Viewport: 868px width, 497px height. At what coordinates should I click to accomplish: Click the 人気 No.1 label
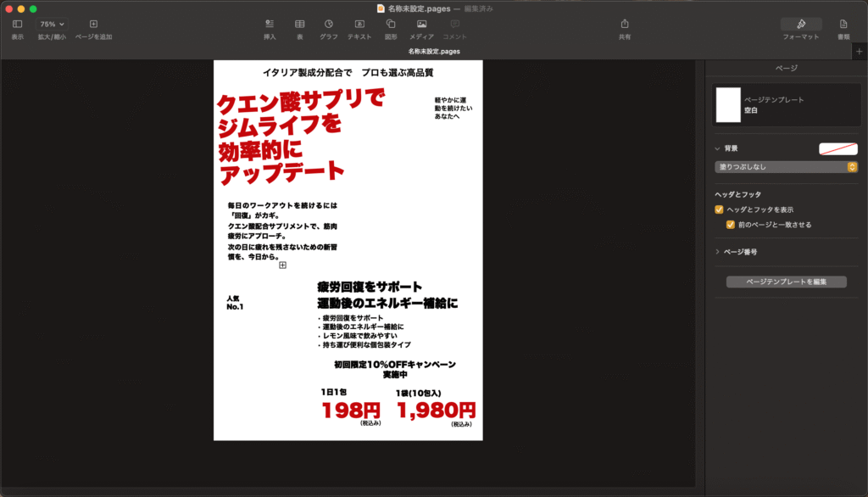235,303
